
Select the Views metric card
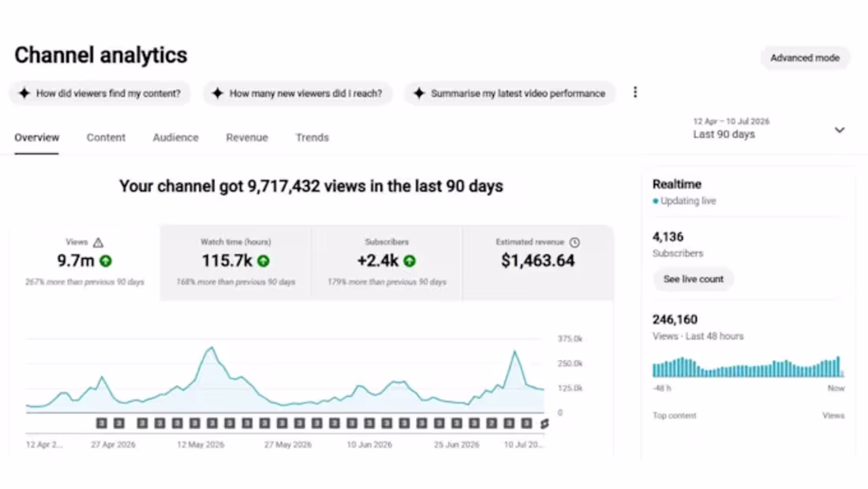[84, 263]
